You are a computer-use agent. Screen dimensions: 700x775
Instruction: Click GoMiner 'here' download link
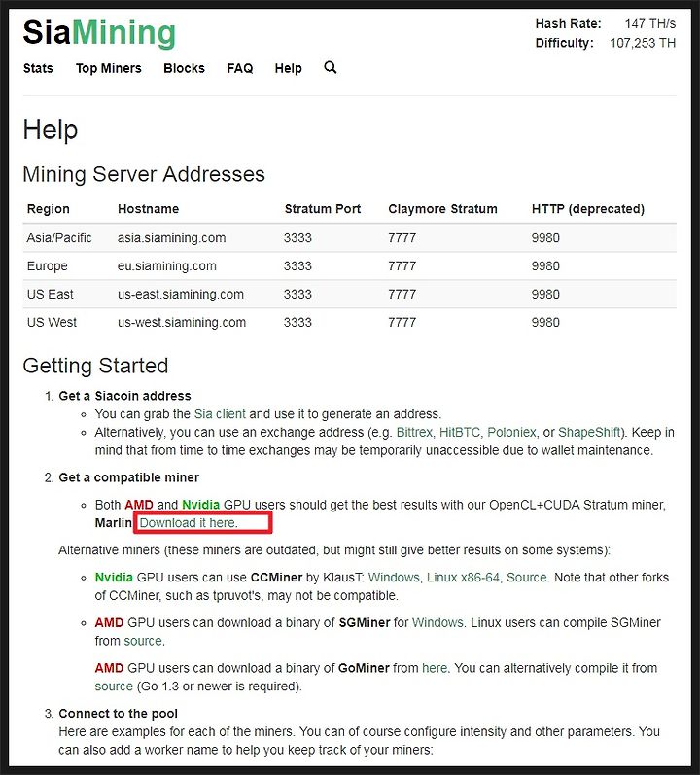[x=435, y=668]
